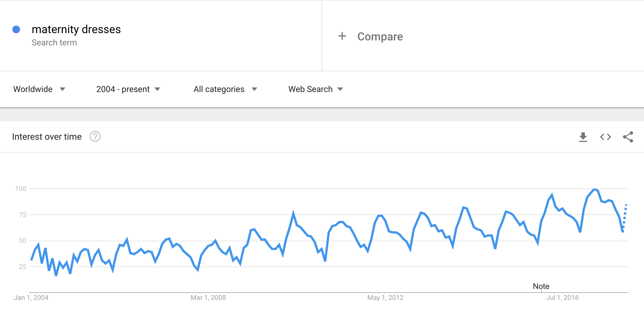The width and height of the screenshot is (644, 331).
Task: Edit the maternity dresses search term
Action: 76,29
